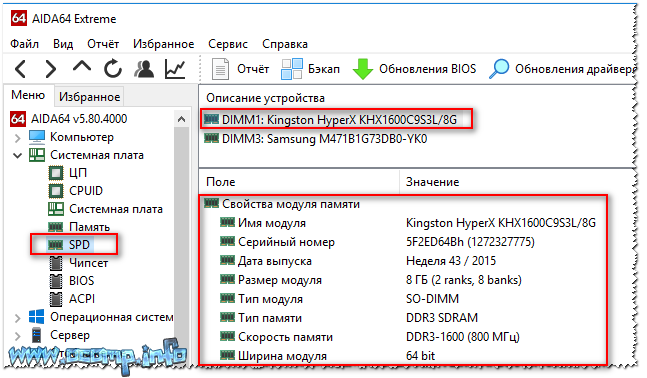Viewport: 647px width, 378px height.
Task: Click the value DDR3 SDRAM
Action: click(442, 318)
